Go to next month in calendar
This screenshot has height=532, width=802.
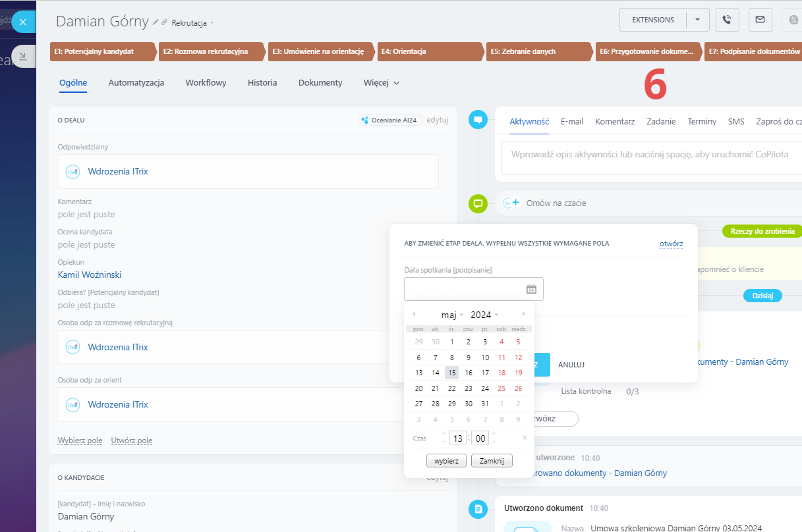[524, 314]
